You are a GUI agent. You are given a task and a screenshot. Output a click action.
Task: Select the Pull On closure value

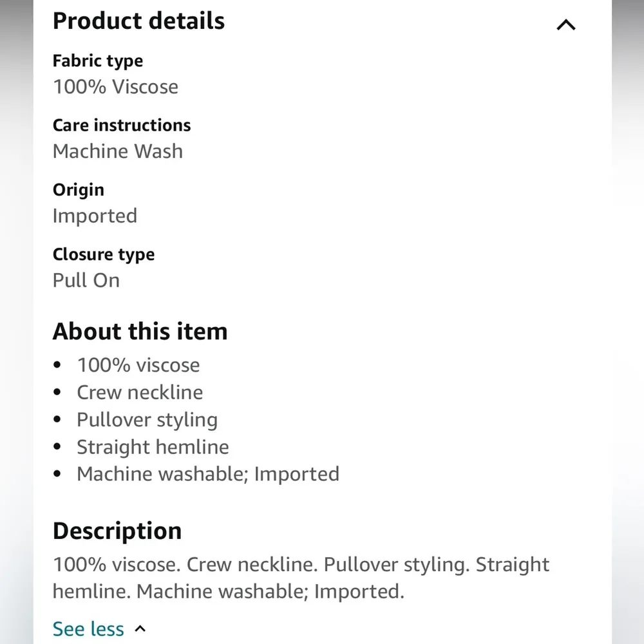(86, 280)
